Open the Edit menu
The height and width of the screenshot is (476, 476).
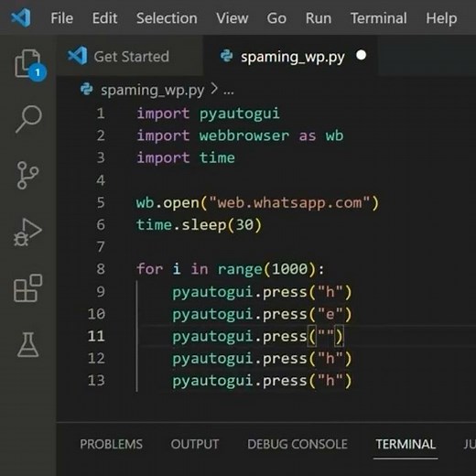[x=104, y=18]
